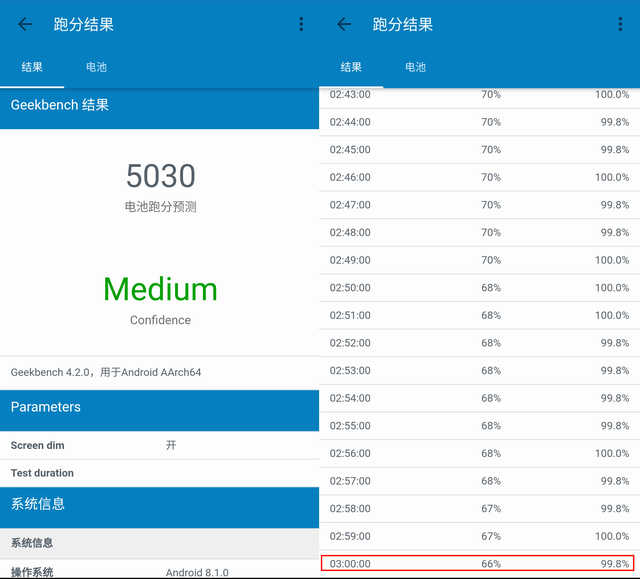Select the 02:46:00 row
The image size is (640, 579).
[480, 177]
